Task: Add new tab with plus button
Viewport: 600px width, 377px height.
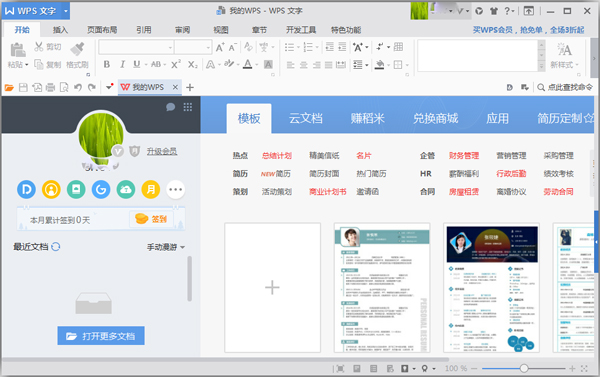Action: pyautogui.click(x=189, y=88)
